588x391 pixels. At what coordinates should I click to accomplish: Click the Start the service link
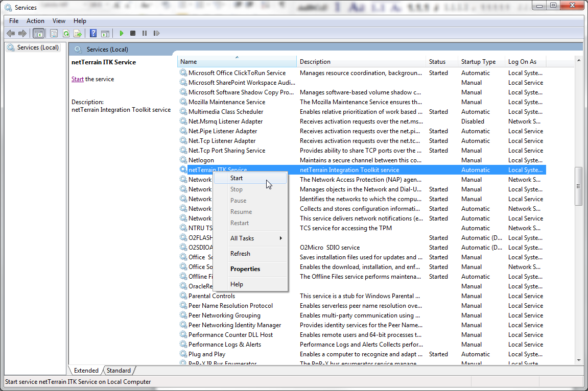tap(78, 79)
